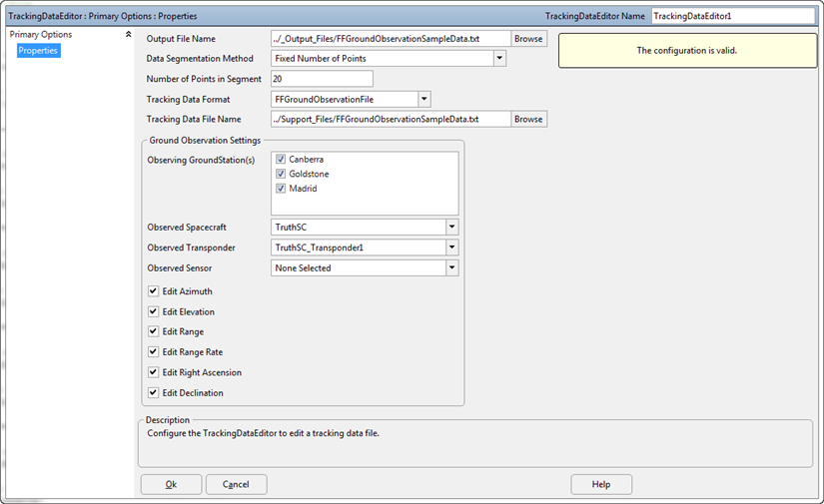Open the Observed Spacecraft dropdown
The width and height of the screenshot is (824, 504).
[451, 227]
